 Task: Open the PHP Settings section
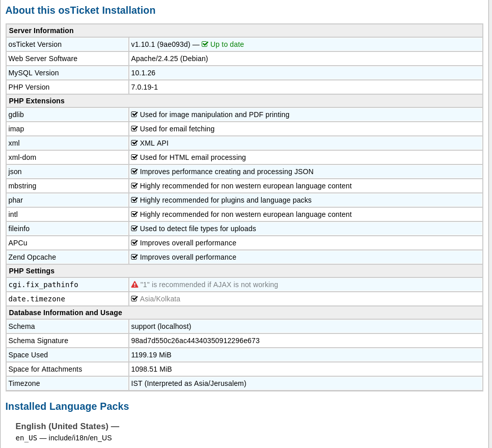pos(31,270)
